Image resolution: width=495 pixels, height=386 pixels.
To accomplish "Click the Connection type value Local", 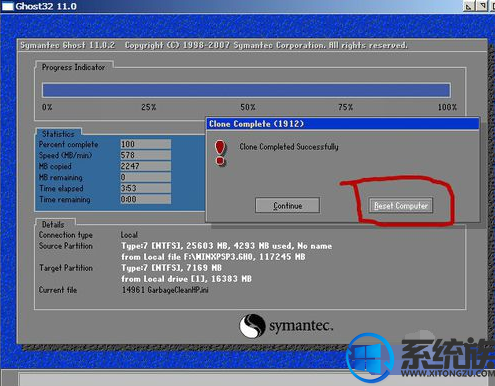I will 129,235.
